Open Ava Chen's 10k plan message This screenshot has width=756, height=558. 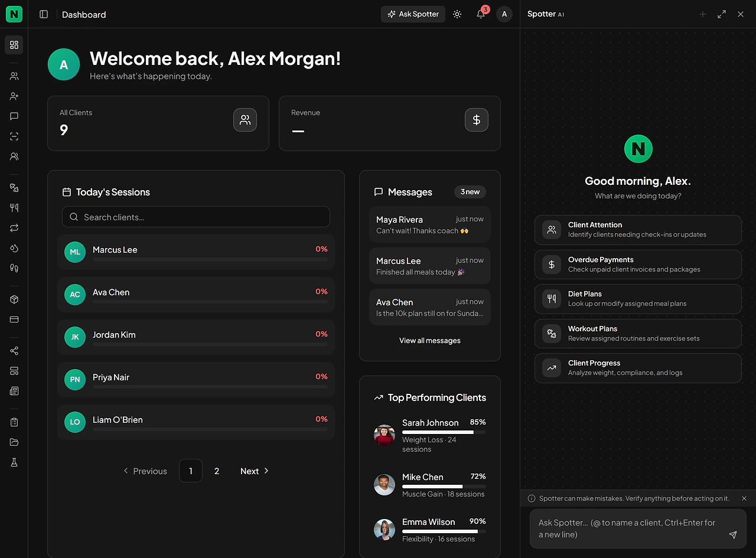coord(430,307)
